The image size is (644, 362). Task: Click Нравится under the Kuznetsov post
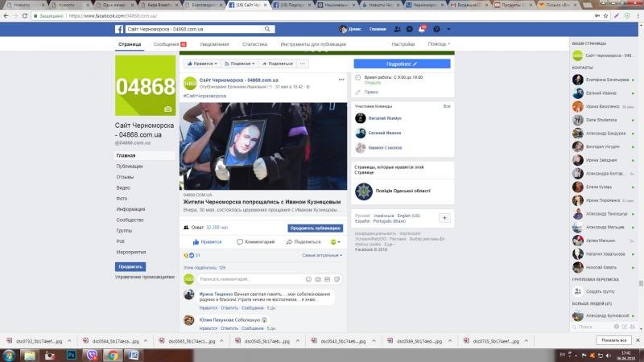[208, 242]
